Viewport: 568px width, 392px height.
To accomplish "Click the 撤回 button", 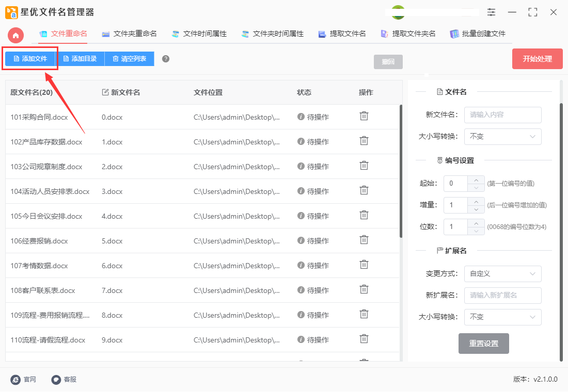I will click(388, 61).
